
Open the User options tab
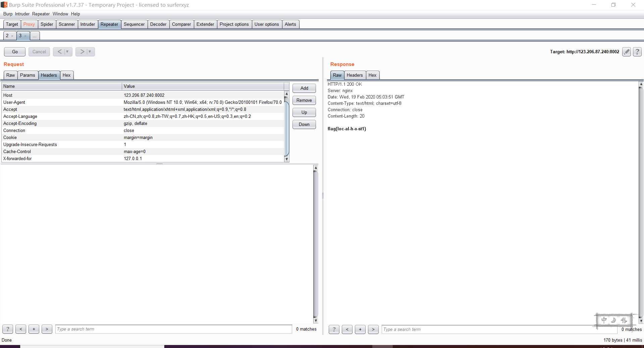(x=267, y=24)
